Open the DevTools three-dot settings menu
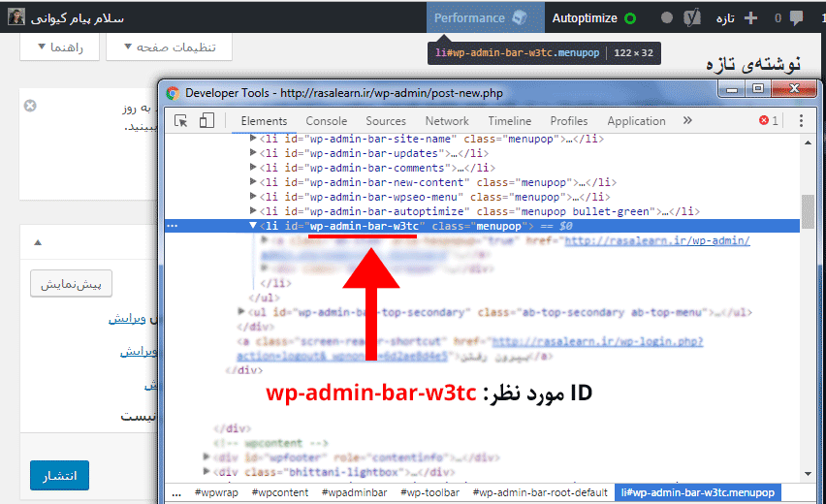The image size is (826, 504). pyautogui.click(x=801, y=120)
